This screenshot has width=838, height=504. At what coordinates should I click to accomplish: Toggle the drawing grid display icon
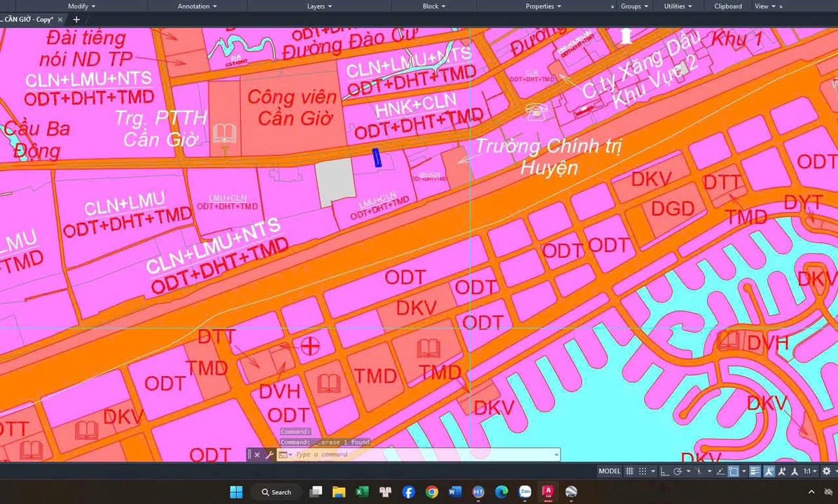tap(629, 471)
